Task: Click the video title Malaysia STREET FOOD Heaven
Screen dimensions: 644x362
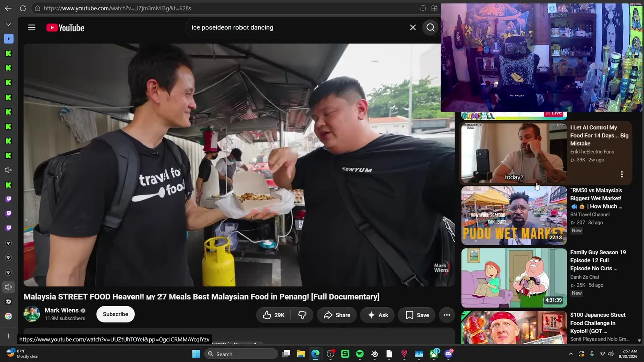Action: click(x=202, y=297)
